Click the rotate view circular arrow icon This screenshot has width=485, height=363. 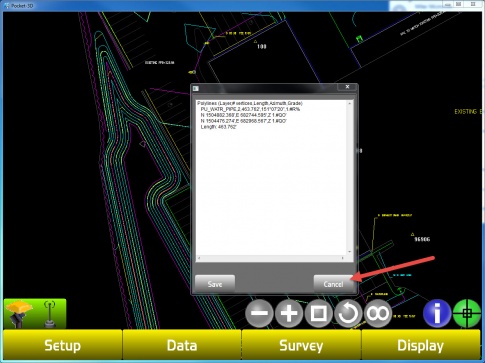348,313
